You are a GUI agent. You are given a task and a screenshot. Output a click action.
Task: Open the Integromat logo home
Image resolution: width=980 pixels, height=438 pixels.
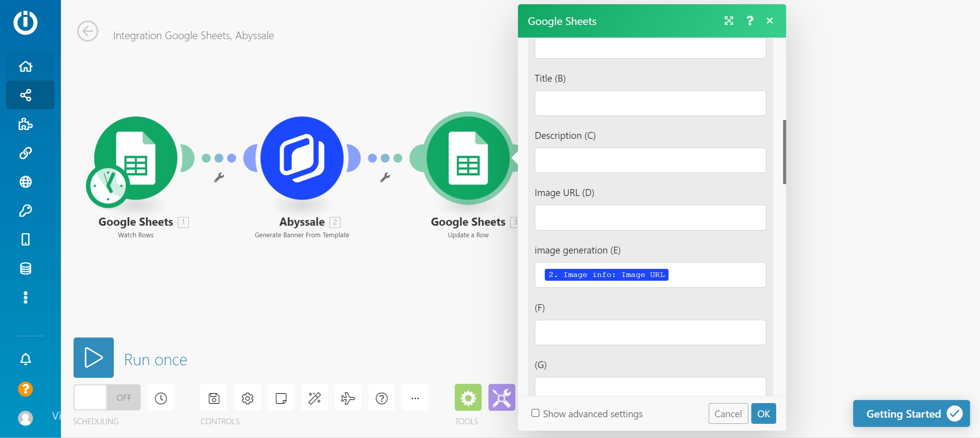(x=25, y=23)
